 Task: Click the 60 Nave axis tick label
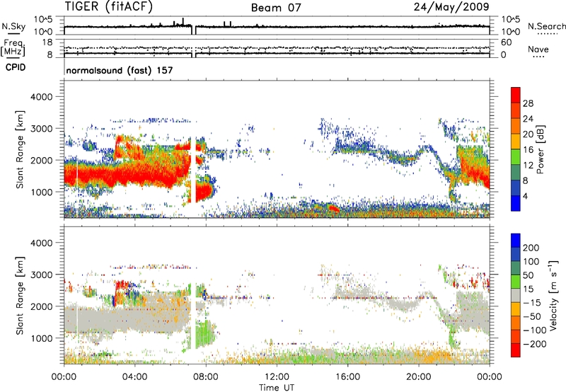click(x=506, y=42)
